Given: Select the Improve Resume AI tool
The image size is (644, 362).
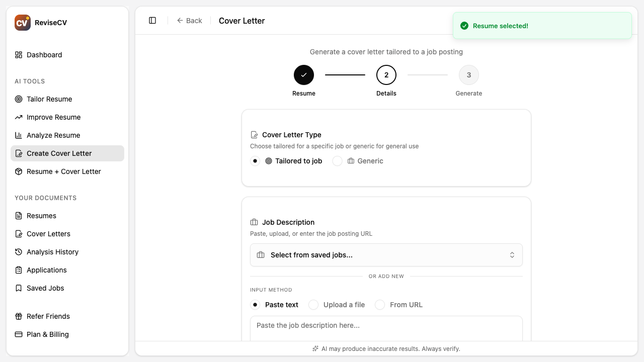Looking at the screenshot, I should click(53, 117).
